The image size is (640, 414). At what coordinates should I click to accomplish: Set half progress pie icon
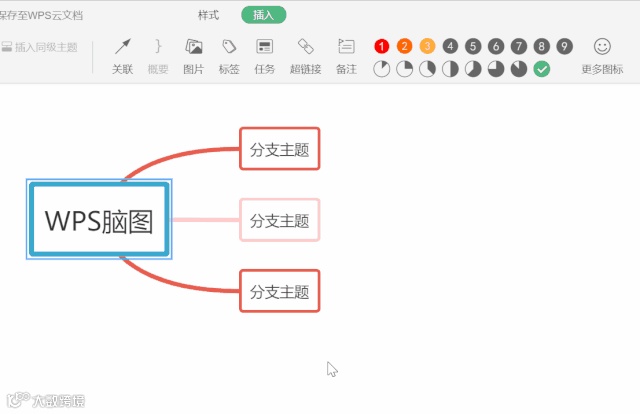pos(450,69)
